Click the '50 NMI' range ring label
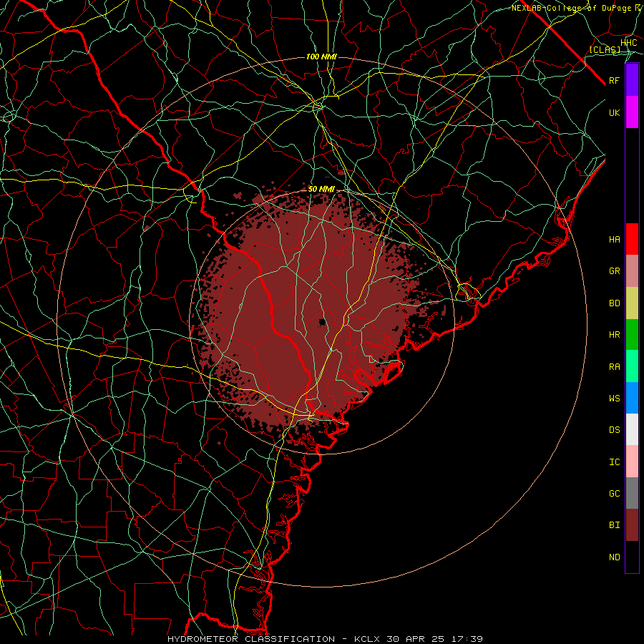Viewport: 644px width, 644px height. pyautogui.click(x=321, y=190)
